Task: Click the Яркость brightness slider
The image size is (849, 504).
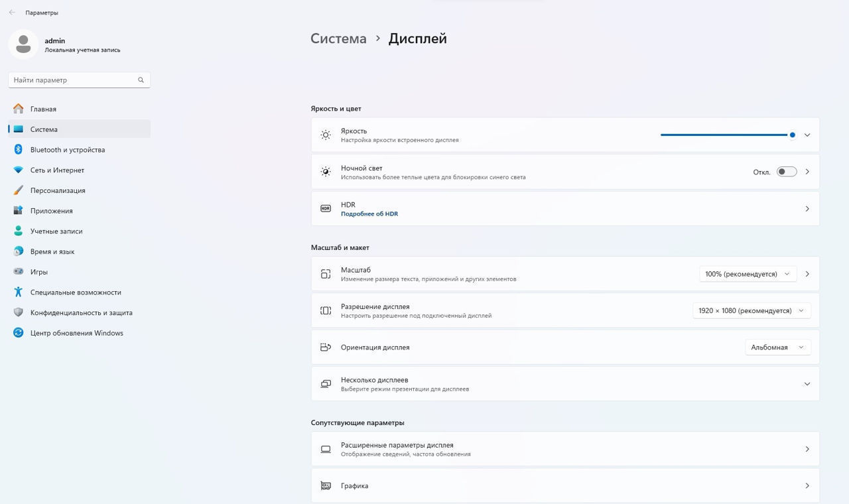Action: [x=726, y=135]
